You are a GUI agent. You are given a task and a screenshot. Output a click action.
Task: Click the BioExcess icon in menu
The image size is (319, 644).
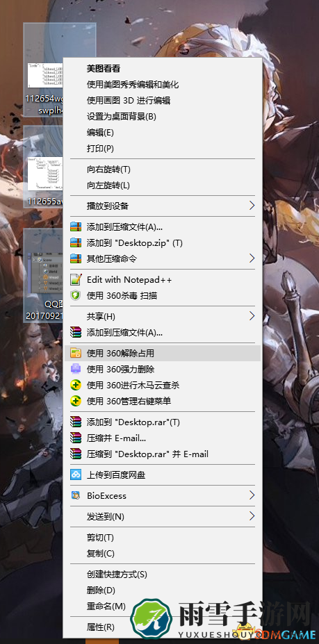point(76,496)
